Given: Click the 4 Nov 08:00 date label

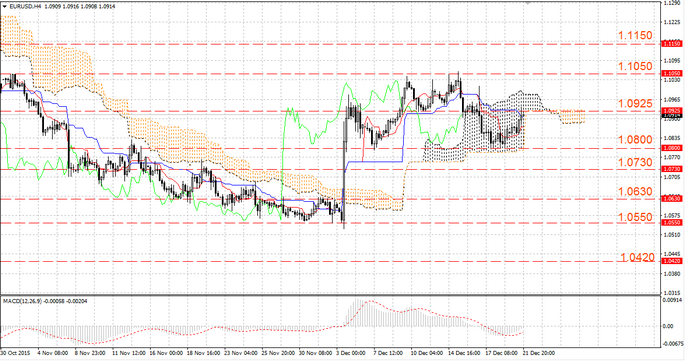Looking at the screenshot, I should pyautogui.click(x=53, y=353).
